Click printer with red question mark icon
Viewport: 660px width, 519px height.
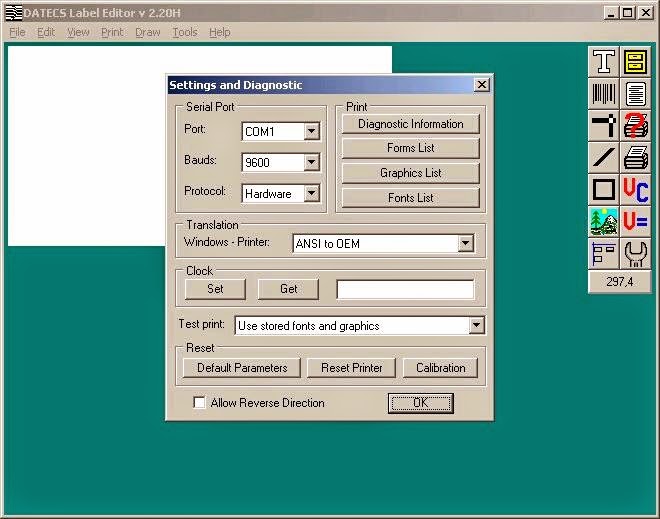(635, 125)
